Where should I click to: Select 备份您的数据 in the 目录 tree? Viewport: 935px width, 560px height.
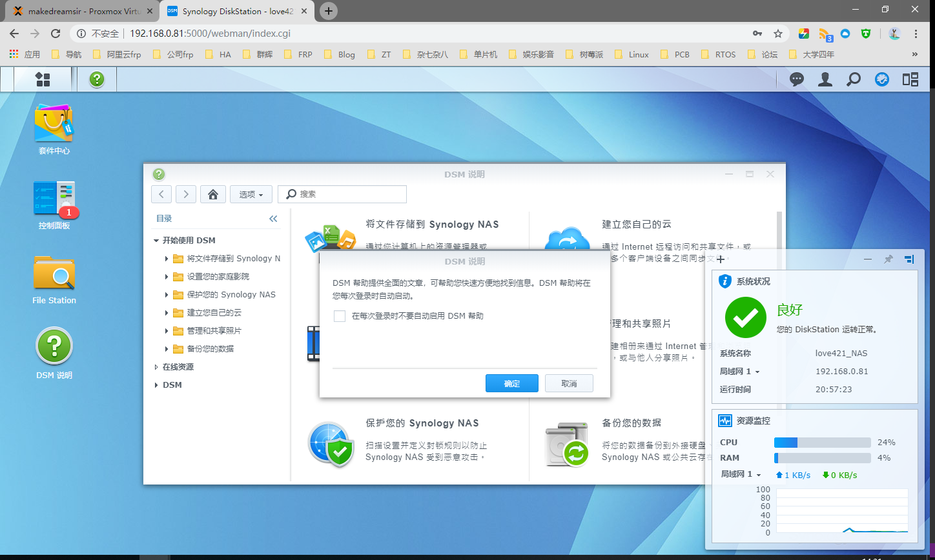coord(210,349)
